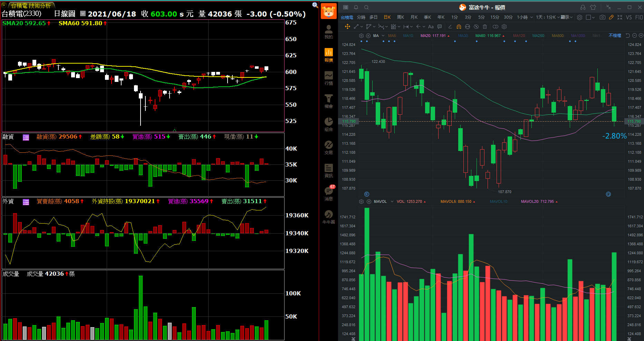This screenshot has height=341, width=644.
Task: Switch to the 分時 tab
Action: click(361, 17)
